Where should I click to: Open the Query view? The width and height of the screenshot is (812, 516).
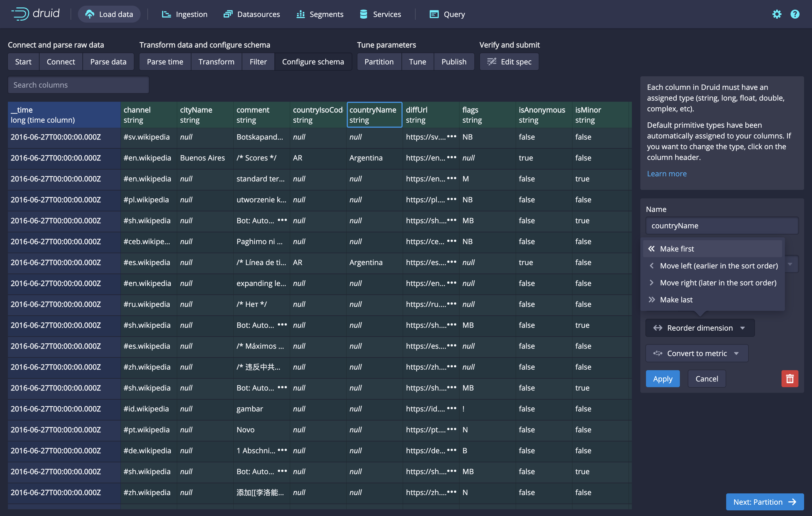447,14
